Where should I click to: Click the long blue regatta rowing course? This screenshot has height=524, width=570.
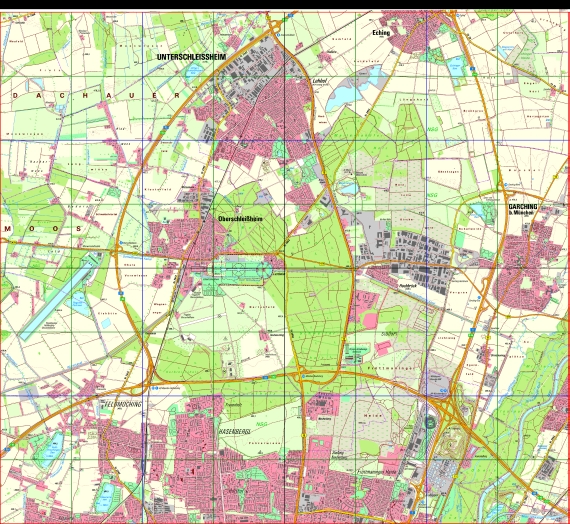59,296
